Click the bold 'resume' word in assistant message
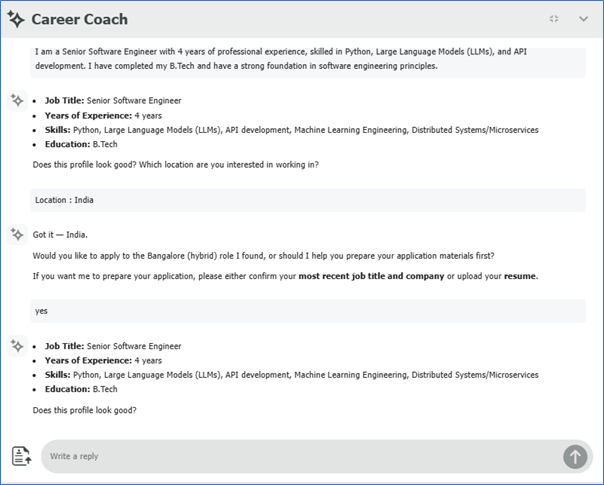This screenshot has width=604, height=485. 519,276
